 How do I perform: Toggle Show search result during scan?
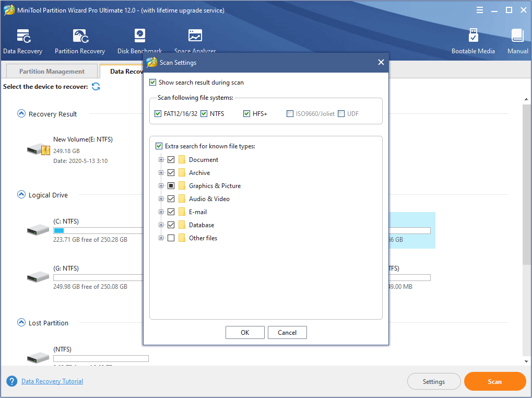tap(152, 83)
